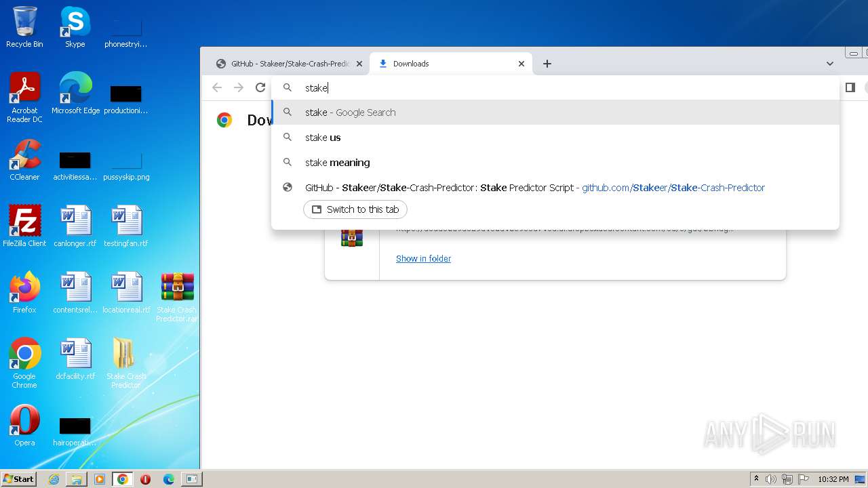Show hidden tray icons arrow
Viewport: 868px width, 488px height.
pos(756,479)
